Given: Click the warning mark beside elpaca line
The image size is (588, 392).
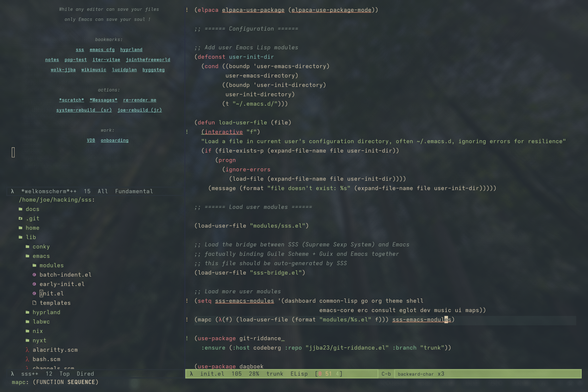Looking at the screenshot, I should (x=187, y=10).
